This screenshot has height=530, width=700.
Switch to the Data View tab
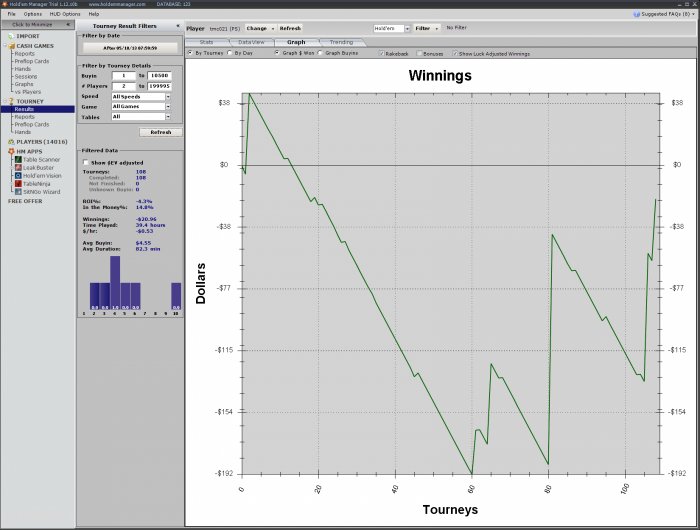[x=251, y=42]
